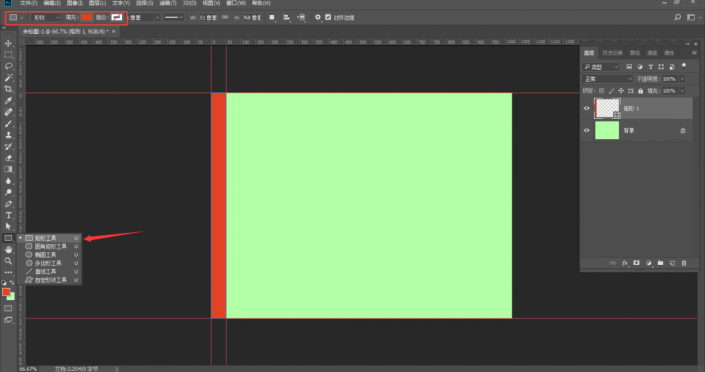Select the Move tool
Viewport: 705px width, 372px height.
point(8,43)
